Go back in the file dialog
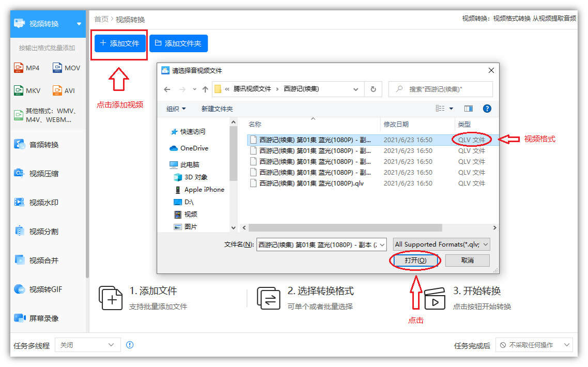Viewport: 588px width, 367px height. 167,89
